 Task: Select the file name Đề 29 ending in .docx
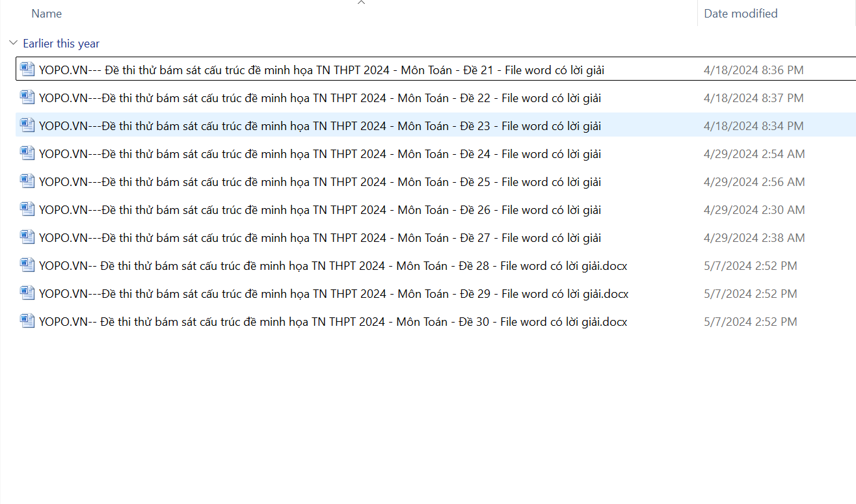coord(334,294)
